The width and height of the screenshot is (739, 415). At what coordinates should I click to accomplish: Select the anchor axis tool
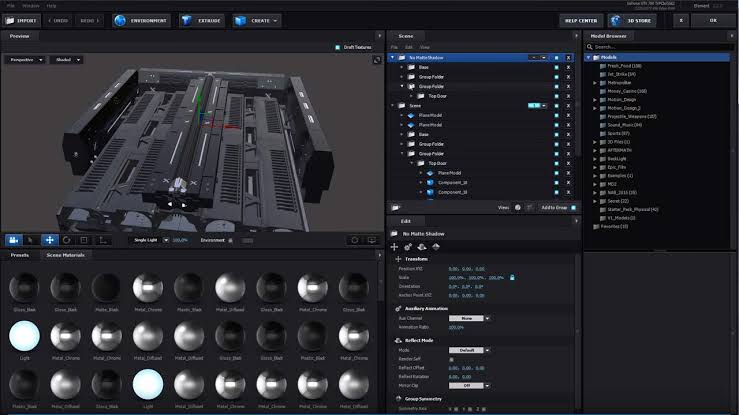tap(102, 240)
